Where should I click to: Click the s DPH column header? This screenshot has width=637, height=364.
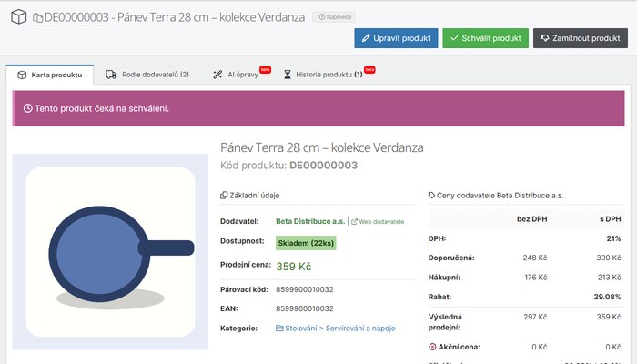point(611,219)
